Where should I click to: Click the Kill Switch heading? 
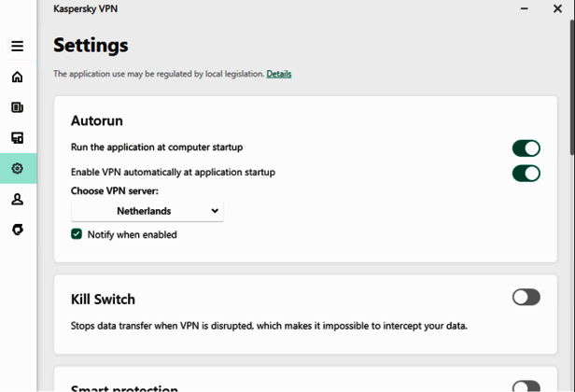coord(103,300)
